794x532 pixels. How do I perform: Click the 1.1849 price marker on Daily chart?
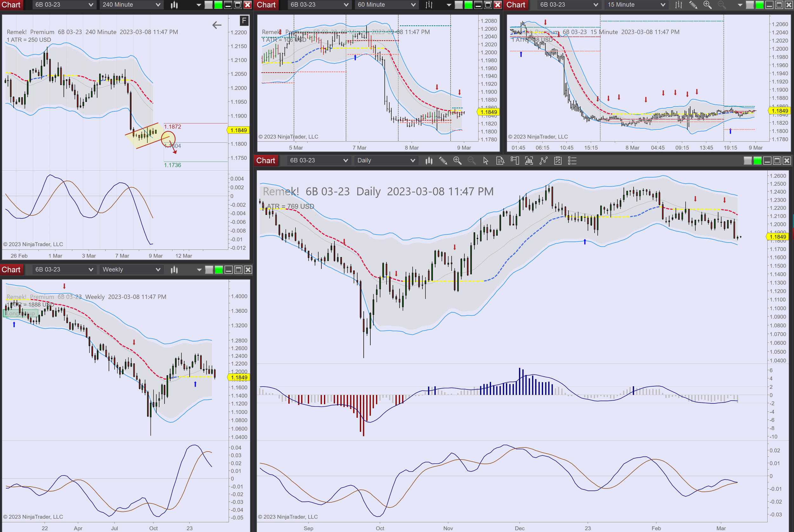(x=777, y=237)
